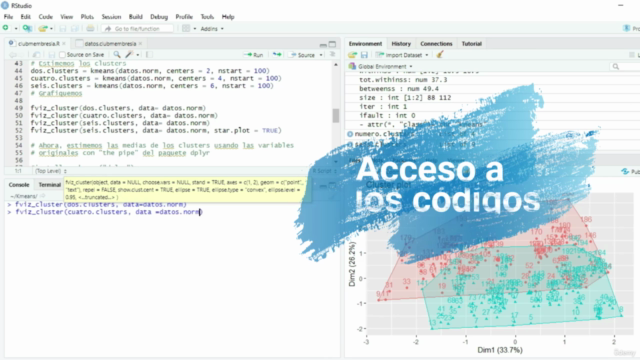
Task: Run the current line with the Run button
Action: [253, 55]
